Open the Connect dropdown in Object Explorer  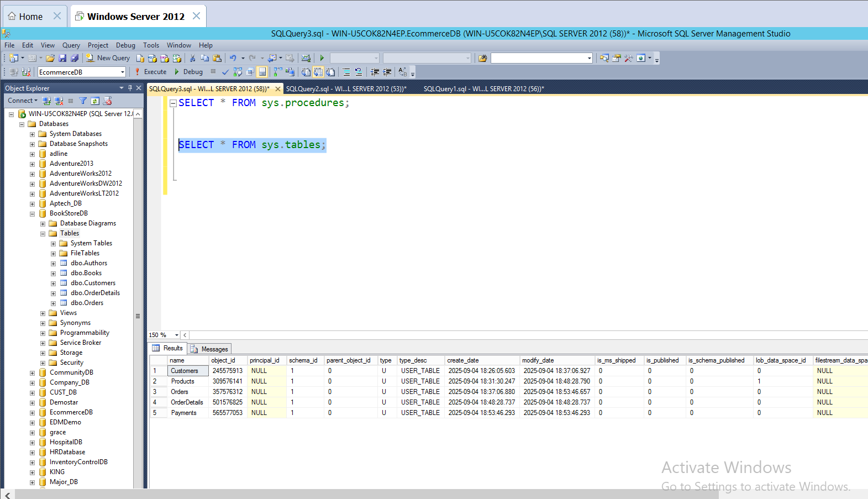pyautogui.click(x=23, y=101)
